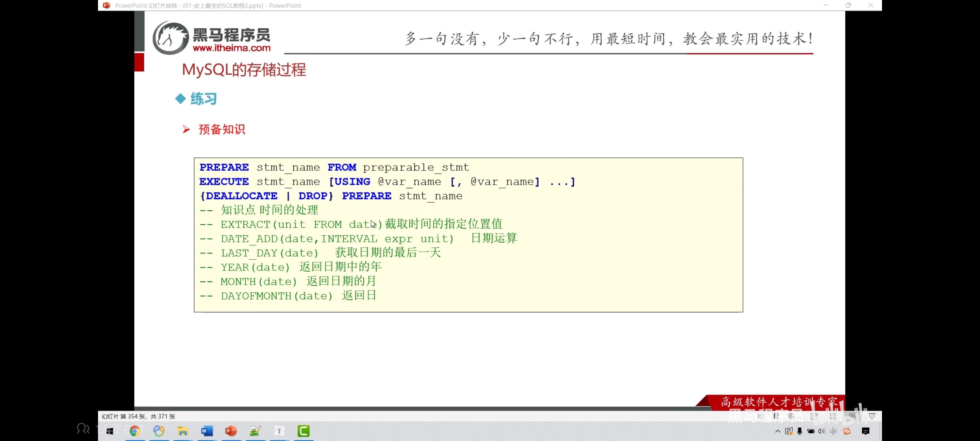Advance to next slide via status bar
This screenshot has width=980, height=441.
coord(791,416)
